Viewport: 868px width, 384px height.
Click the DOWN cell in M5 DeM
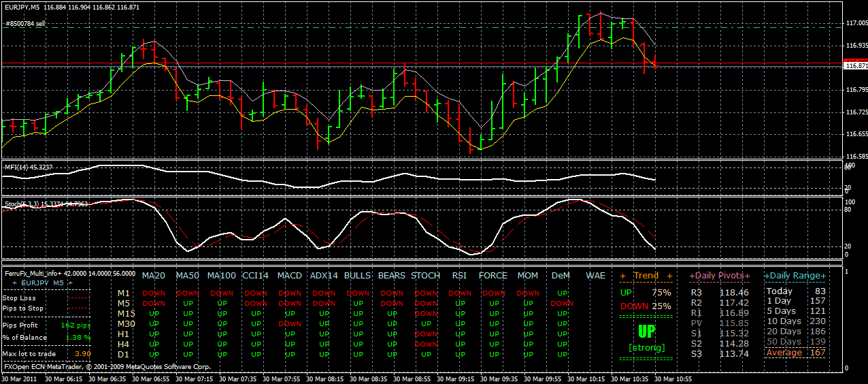[x=562, y=304]
